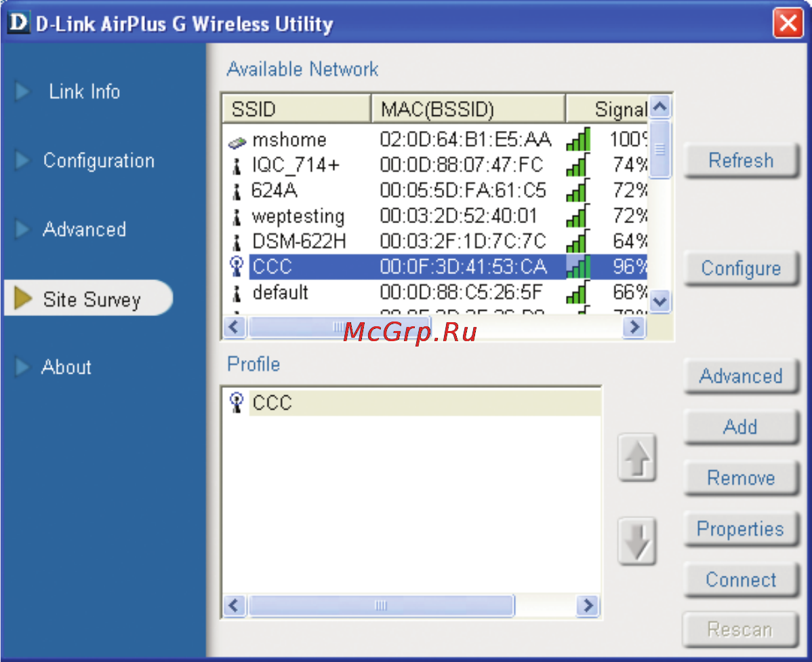
Task: Add a new profile
Action: click(741, 427)
